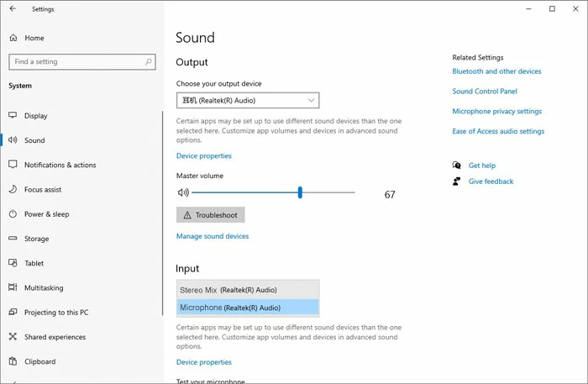Image resolution: width=588 pixels, height=384 pixels.
Task: Click the Focus assist moon icon
Action: click(13, 190)
